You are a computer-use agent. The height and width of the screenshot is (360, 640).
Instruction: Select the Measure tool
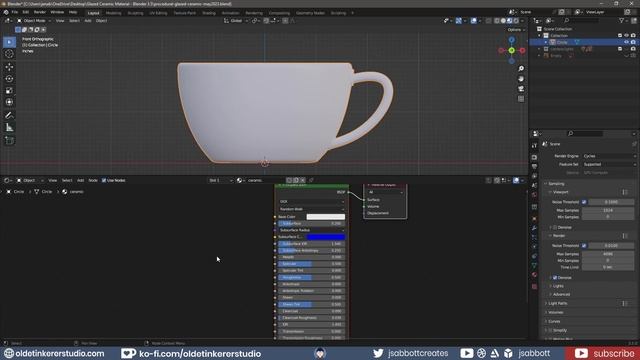[x=9, y=128]
